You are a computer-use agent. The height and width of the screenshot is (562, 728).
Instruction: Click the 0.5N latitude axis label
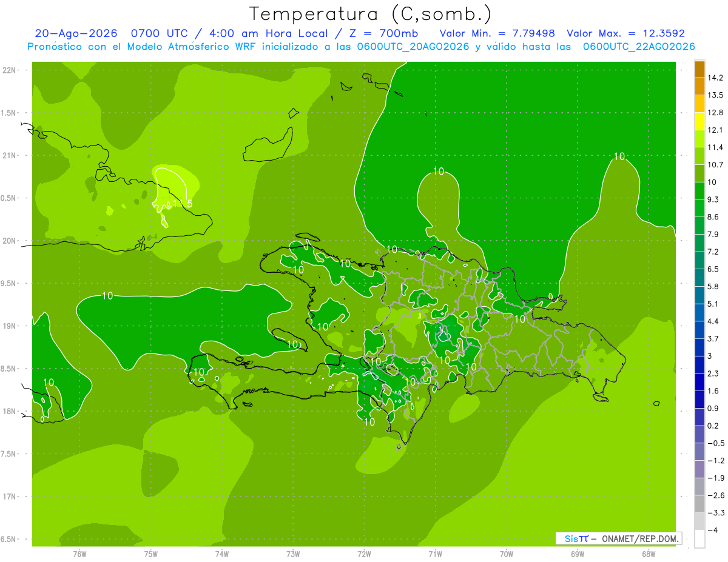(x=9, y=198)
